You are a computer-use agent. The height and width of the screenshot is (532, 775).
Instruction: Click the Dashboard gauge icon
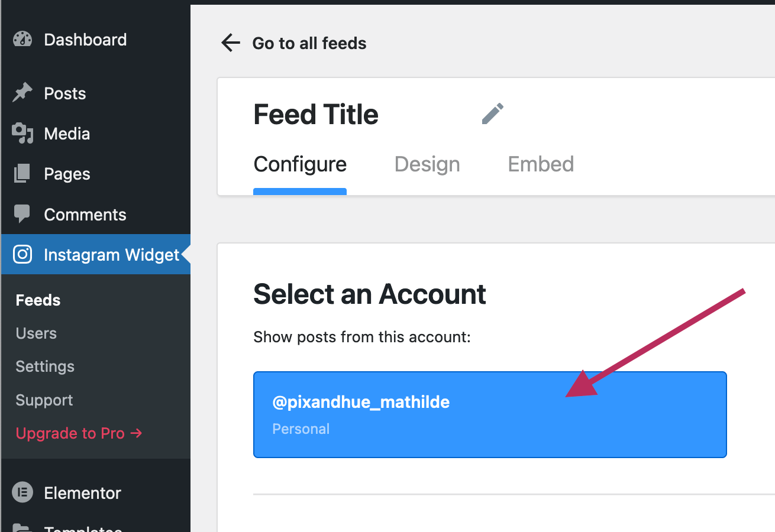point(22,40)
